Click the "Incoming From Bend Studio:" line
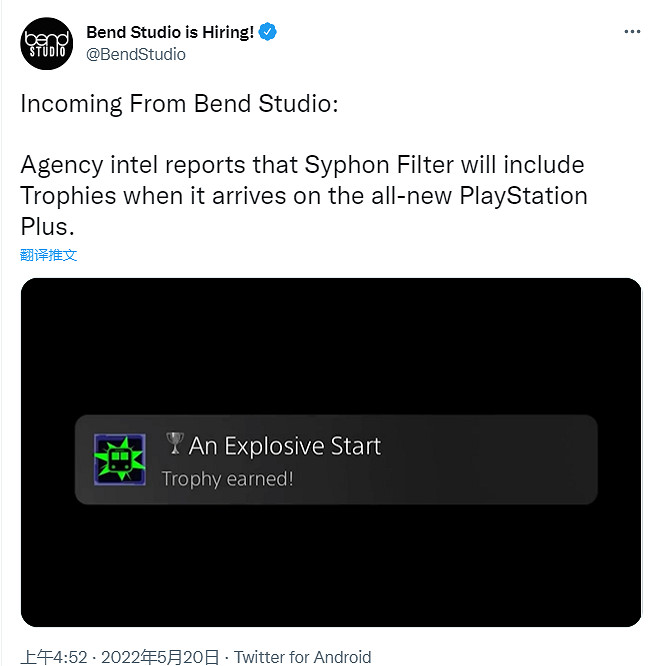The width and height of the screenshot is (657, 666). point(179,106)
